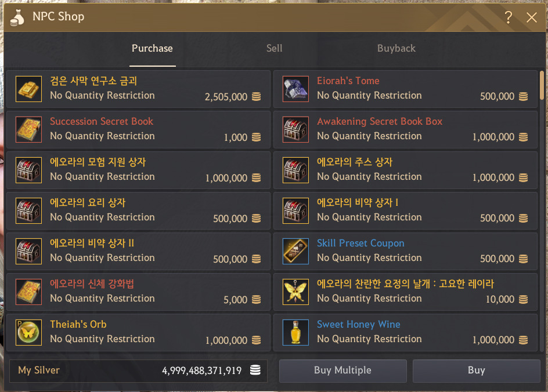Click the shop list scrollbar thumb
This screenshot has width=548, height=392.
[542, 85]
